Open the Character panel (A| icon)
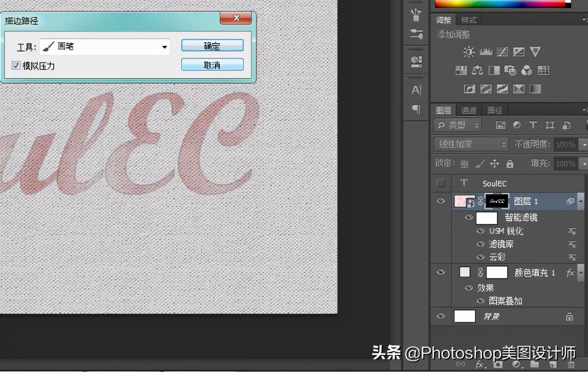Viewport: 588px width, 372px height. pyautogui.click(x=416, y=90)
